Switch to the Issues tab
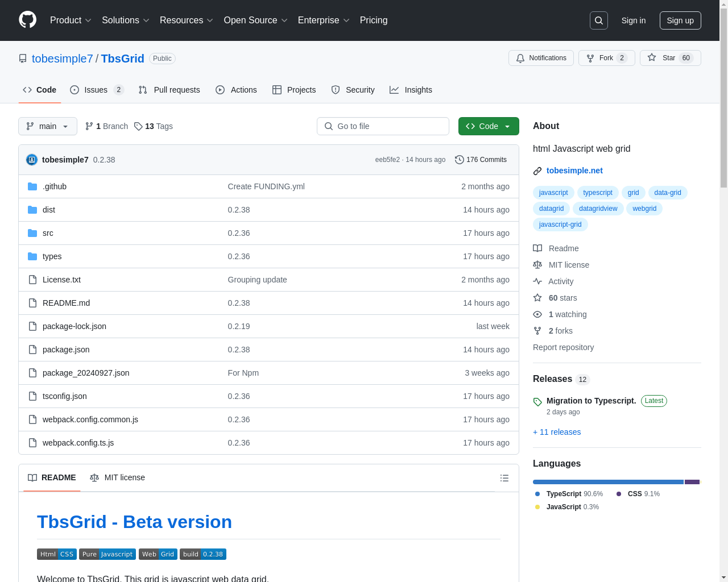The image size is (728, 582). [x=97, y=90]
